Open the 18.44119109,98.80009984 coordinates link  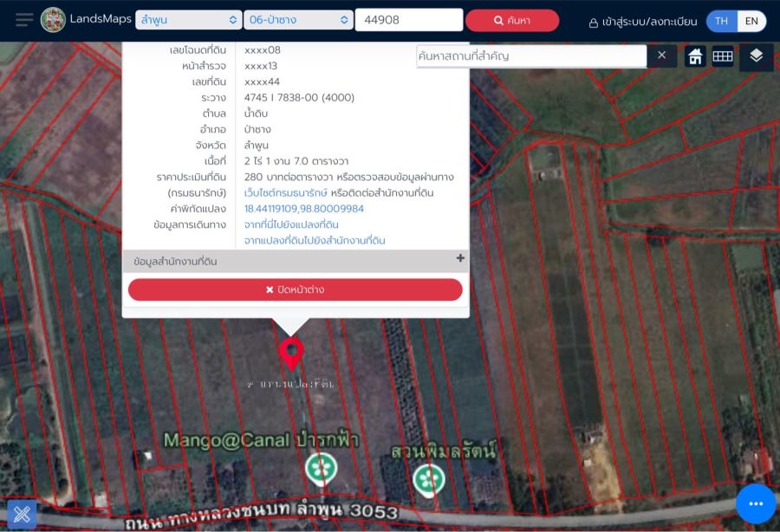[304, 209]
